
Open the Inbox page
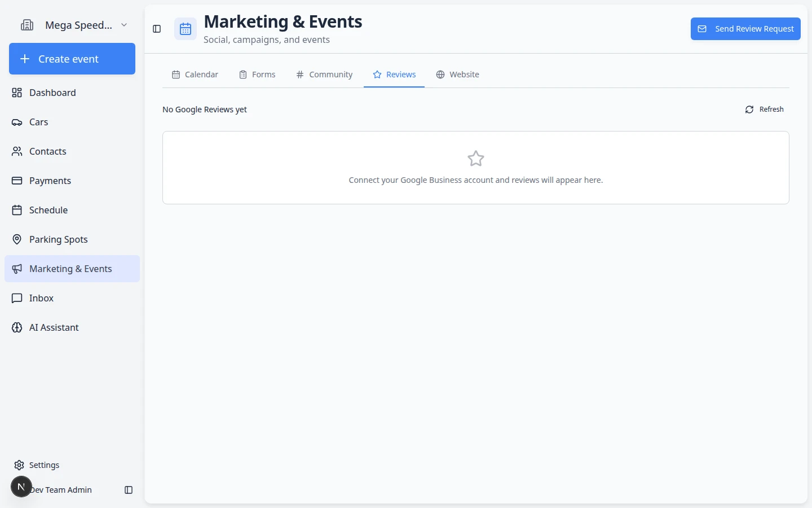[x=72, y=298]
